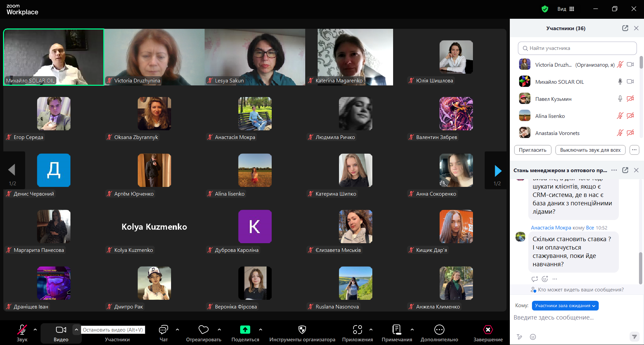Expand notes arrow next to Примечания
The height and width of the screenshot is (345, 644).
(x=412, y=330)
